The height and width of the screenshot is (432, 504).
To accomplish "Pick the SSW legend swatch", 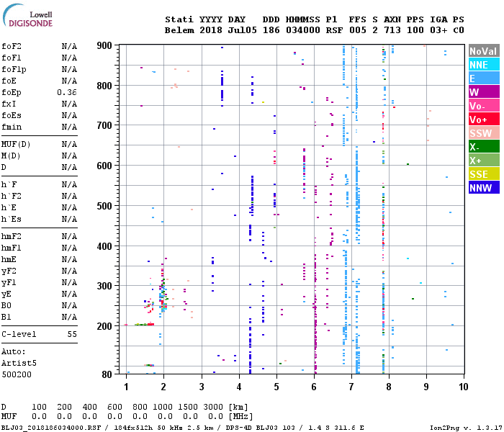I will [x=484, y=133].
